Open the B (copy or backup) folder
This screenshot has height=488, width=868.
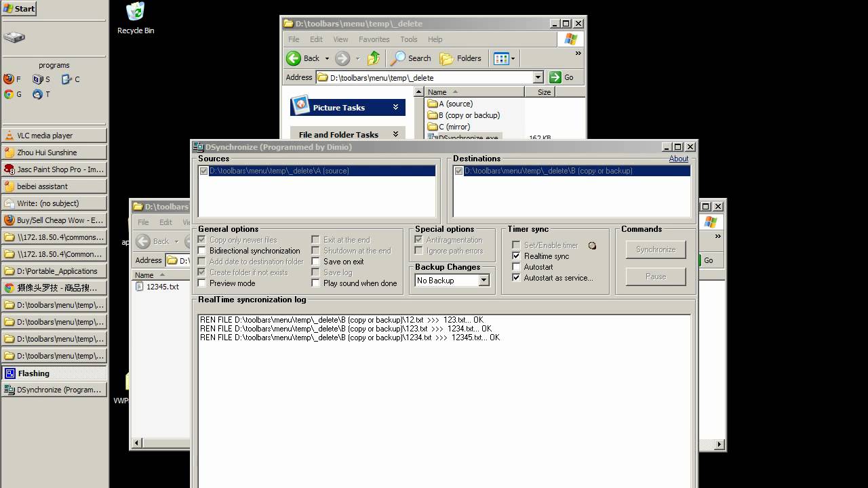point(464,115)
